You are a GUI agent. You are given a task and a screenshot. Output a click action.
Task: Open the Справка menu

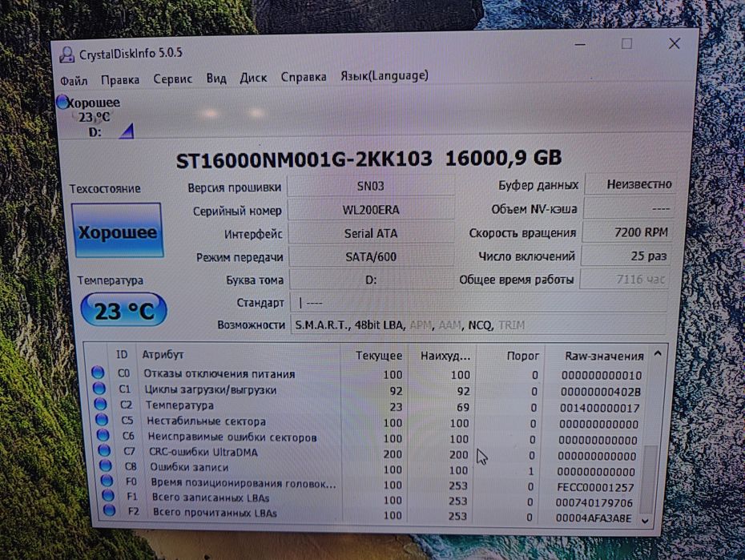point(304,77)
